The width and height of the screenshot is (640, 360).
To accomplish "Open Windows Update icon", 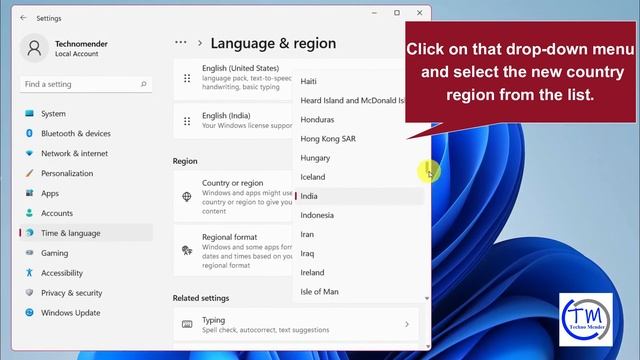I will (x=29, y=313).
